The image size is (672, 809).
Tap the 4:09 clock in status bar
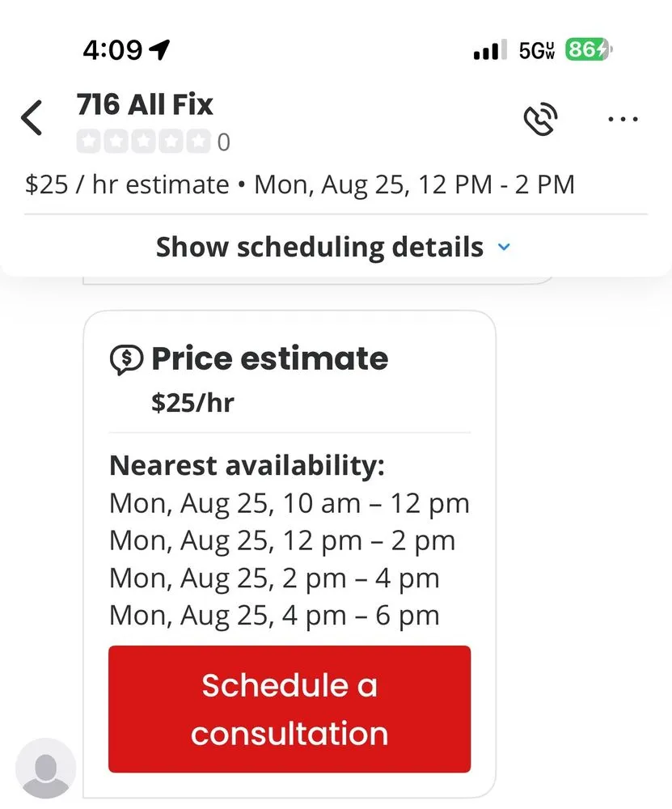pyautogui.click(x=112, y=50)
